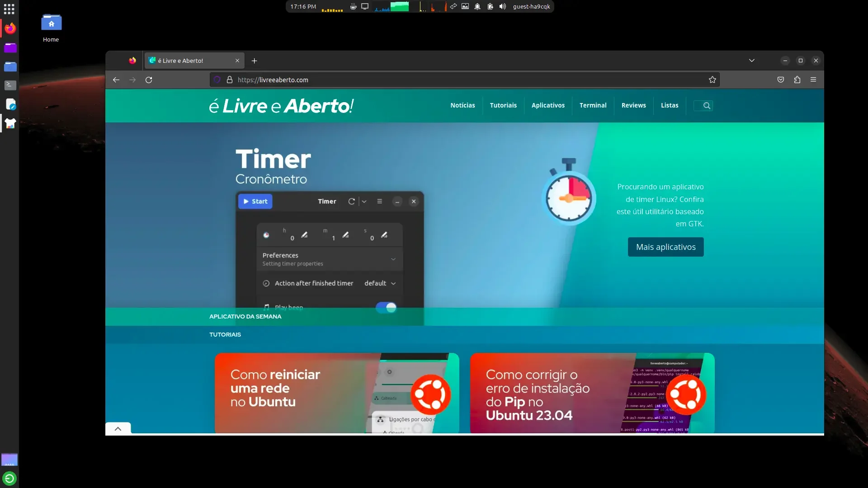Viewport: 868px width, 488px height.
Task: Click the Save to Pocket icon
Action: 781,80
